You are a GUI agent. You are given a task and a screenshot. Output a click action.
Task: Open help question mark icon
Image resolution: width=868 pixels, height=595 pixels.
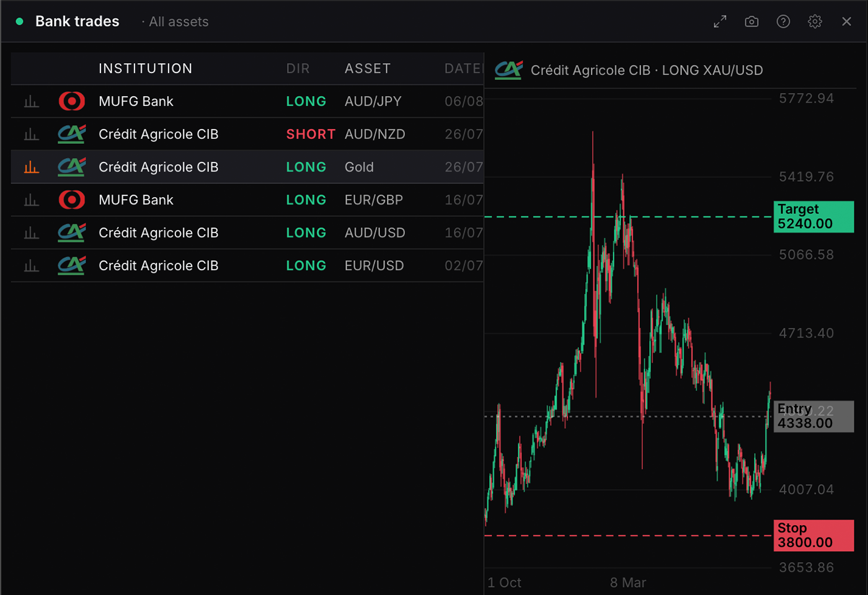783,22
